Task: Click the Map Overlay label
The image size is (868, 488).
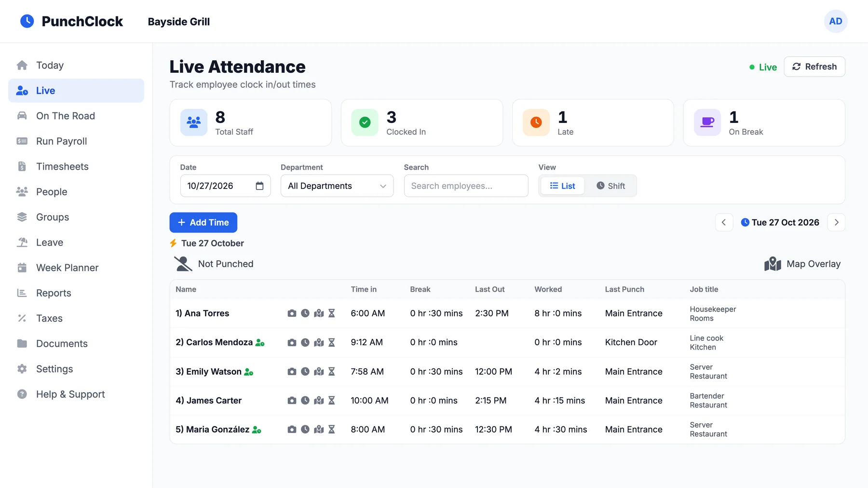Action: (814, 264)
